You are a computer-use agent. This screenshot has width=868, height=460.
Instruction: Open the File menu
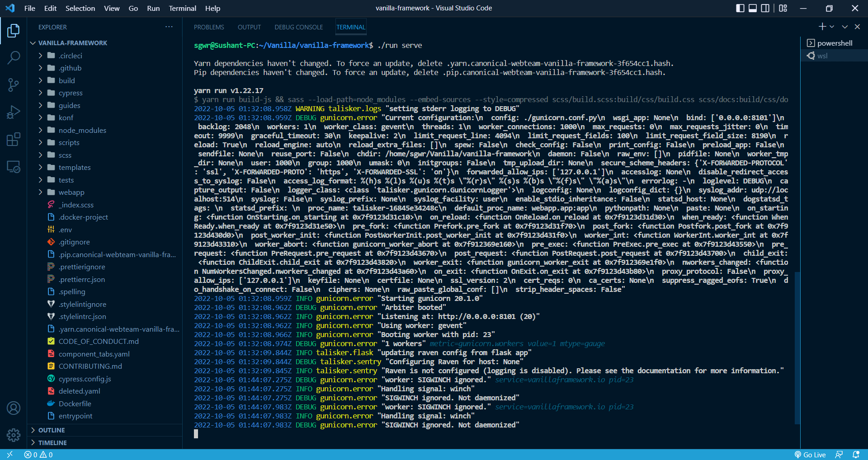coord(30,8)
